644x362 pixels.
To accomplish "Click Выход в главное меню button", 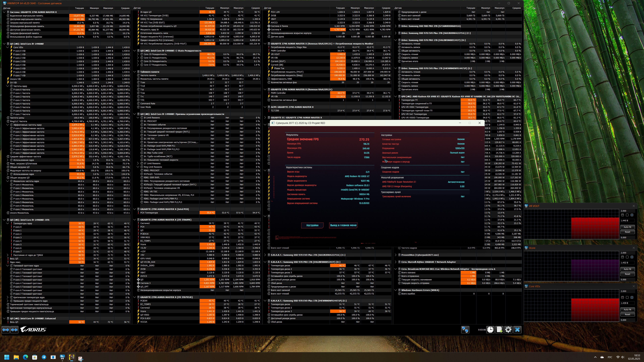I will coord(343,225).
